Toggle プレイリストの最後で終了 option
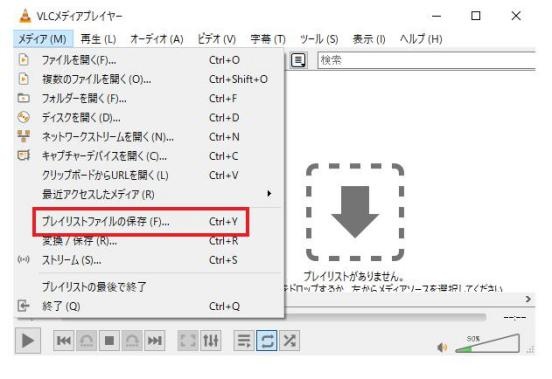Image resolution: width=552 pixels, height=379 pixels. pos(149,287)
